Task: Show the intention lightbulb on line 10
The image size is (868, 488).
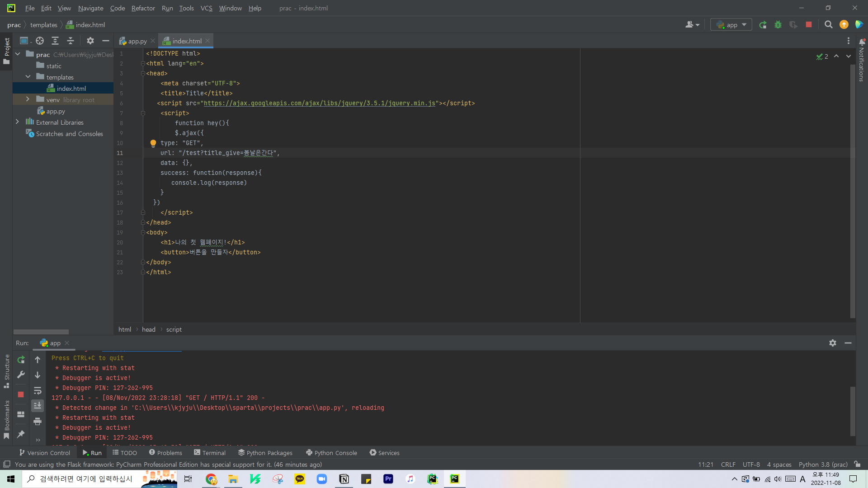Action: (153, 143)
